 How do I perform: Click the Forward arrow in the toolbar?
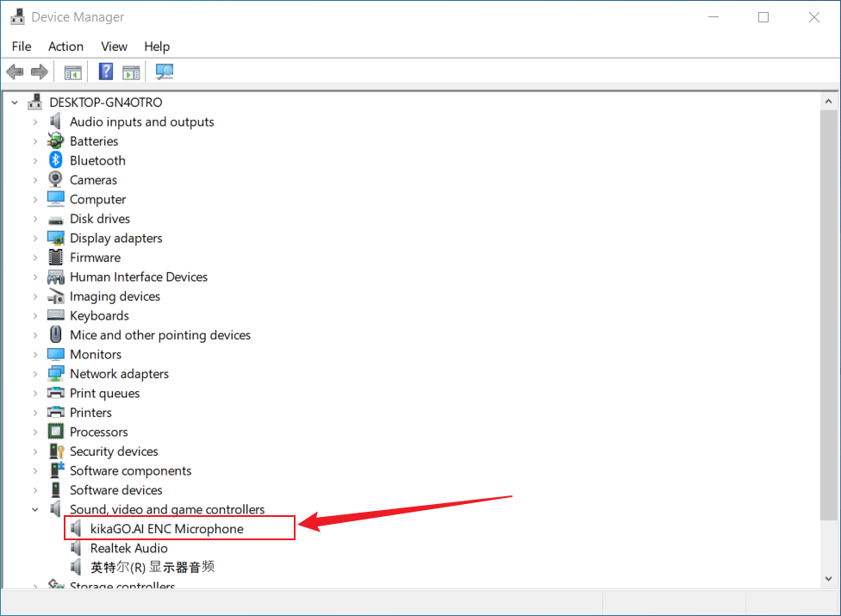click(39, 72)
